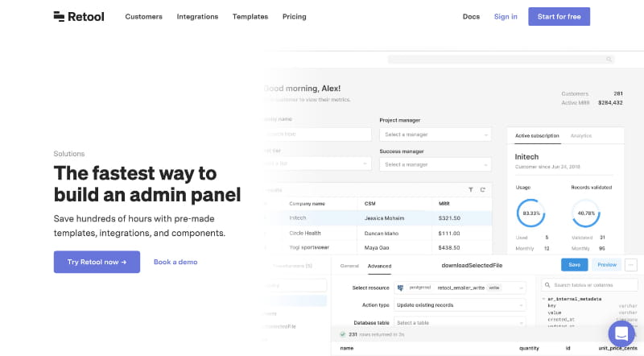Expand the Project manager dropdown
The height and width of the screenshot is (356, 644).
click(436, 135)
